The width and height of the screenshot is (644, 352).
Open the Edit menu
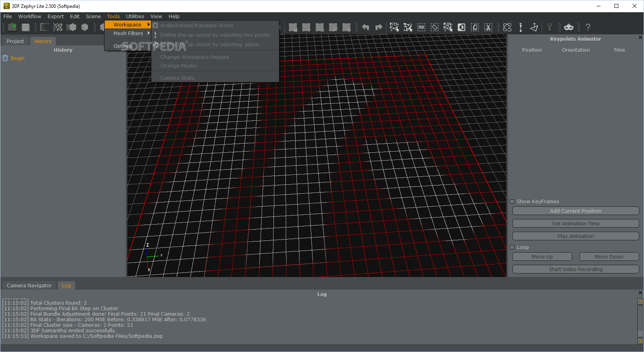click(x=75, y=17)
